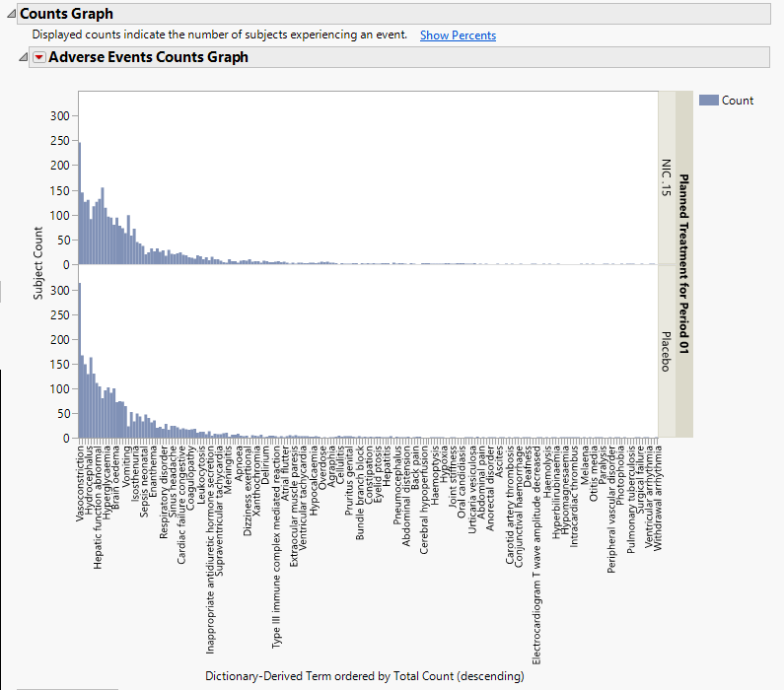Screen dimensions: 784x690
Task: Click the Urticaria vesiculosa axis label
Action: point(472,490)
